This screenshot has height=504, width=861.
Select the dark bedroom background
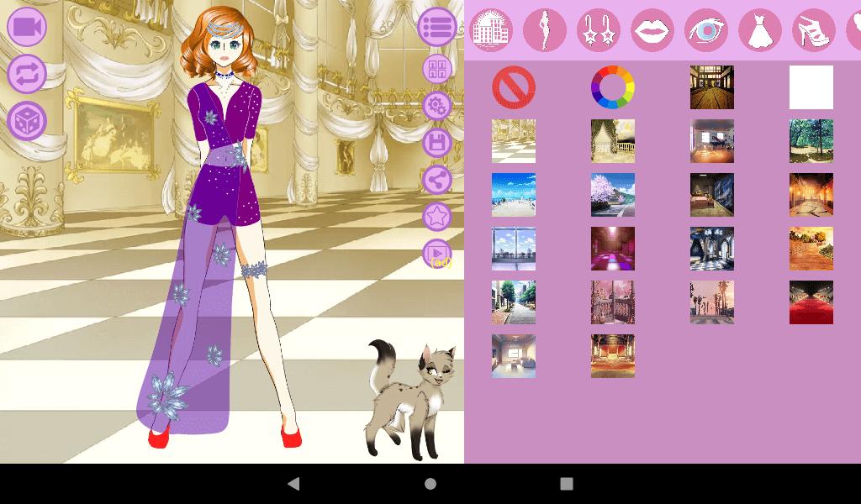712,195
